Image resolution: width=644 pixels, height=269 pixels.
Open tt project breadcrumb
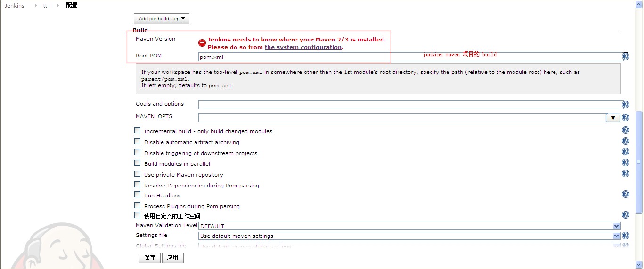point(45,5)
